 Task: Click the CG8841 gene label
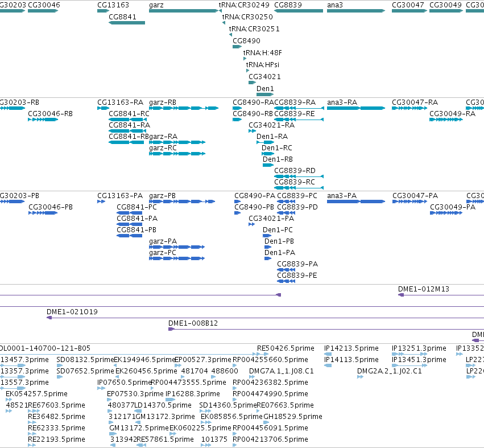pos(122,17)
